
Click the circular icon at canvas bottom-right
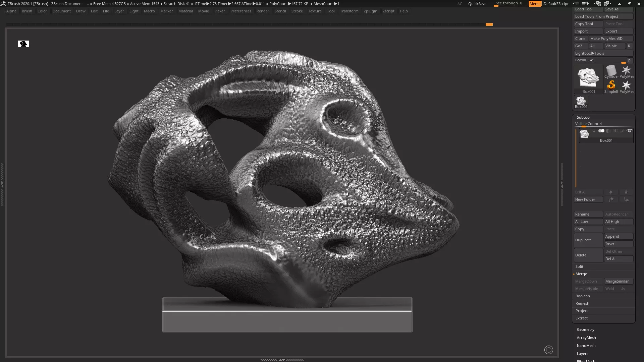click(x=548, y=350)
